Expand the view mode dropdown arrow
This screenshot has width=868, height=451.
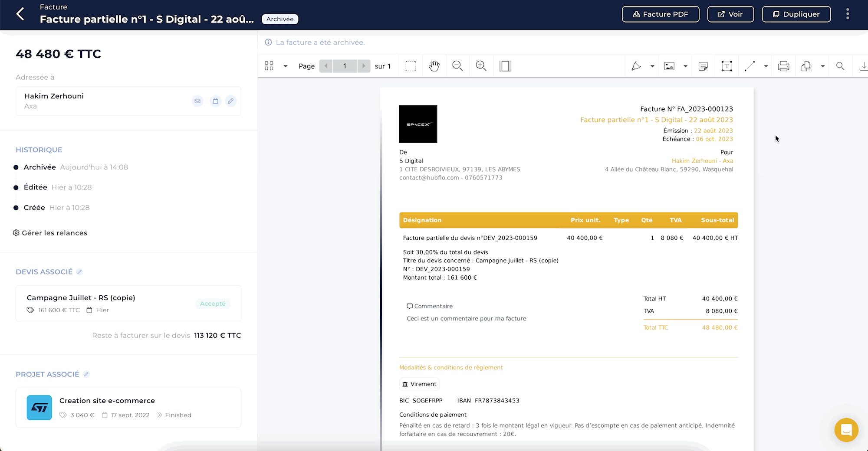tap(285, 66)
